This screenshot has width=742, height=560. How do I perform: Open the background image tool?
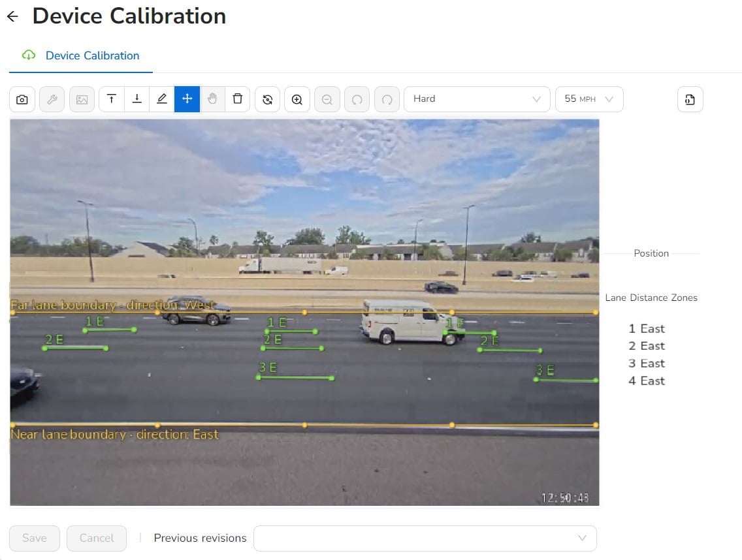(x=82, y=99)
